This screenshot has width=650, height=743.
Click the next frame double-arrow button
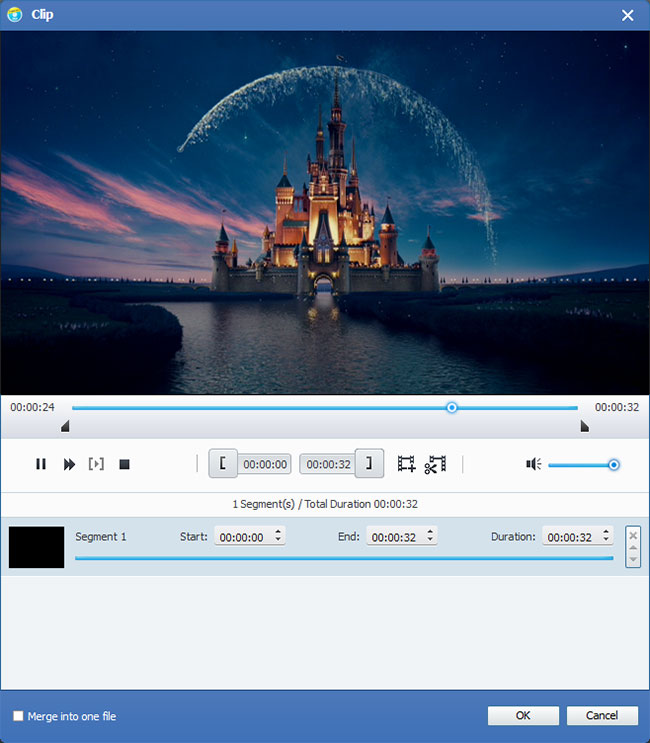coord(69,464)
